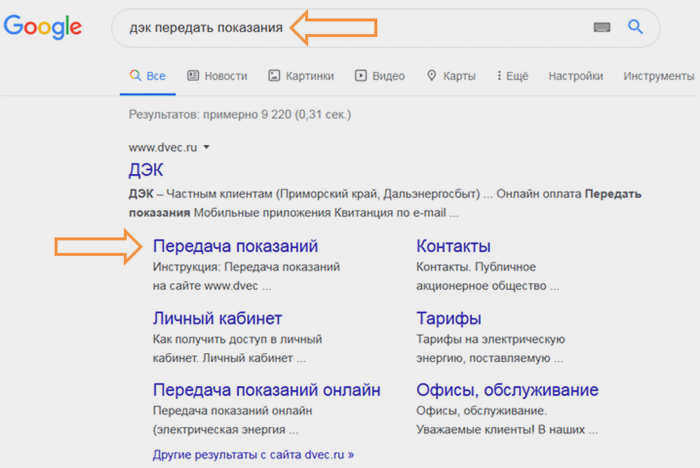This screenshot has height=468, width=700.
Task: Open Инструменты
Action: pos(658,76)
